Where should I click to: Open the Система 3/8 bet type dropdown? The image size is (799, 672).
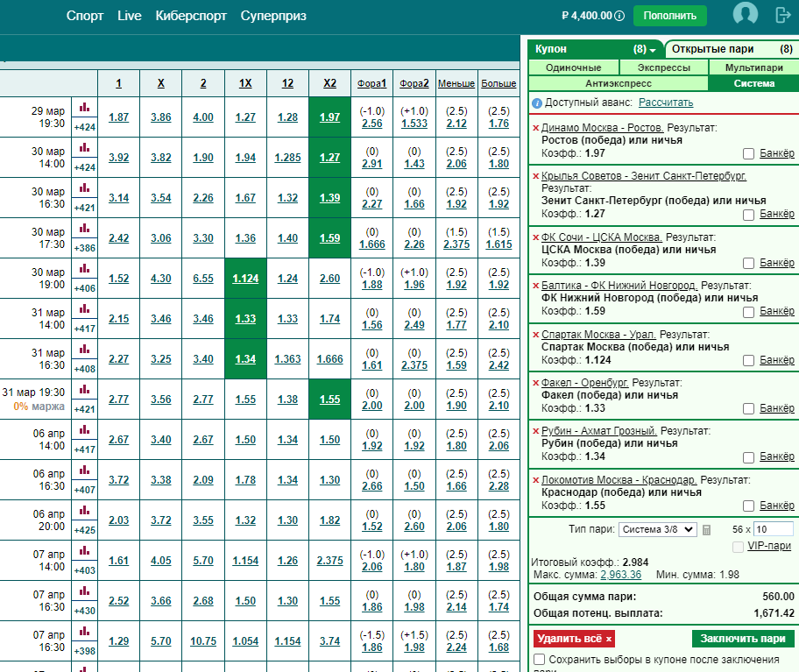coord(657,530)
